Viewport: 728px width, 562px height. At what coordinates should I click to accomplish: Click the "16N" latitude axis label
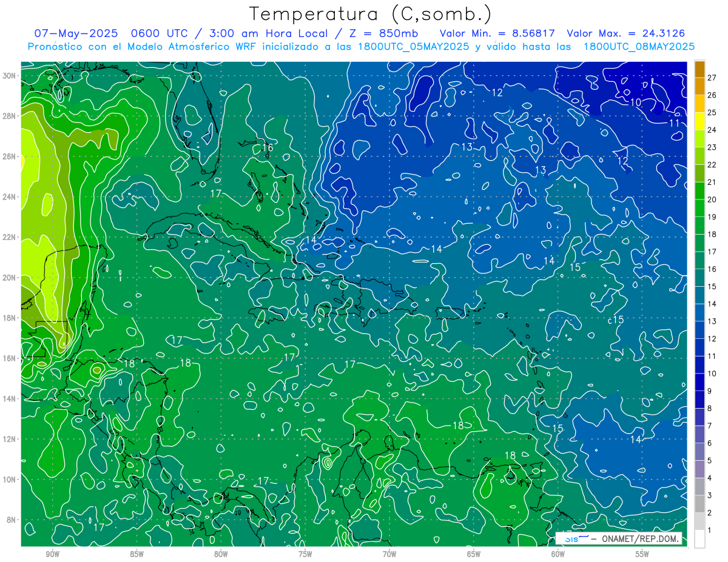(x=9, y=358)
